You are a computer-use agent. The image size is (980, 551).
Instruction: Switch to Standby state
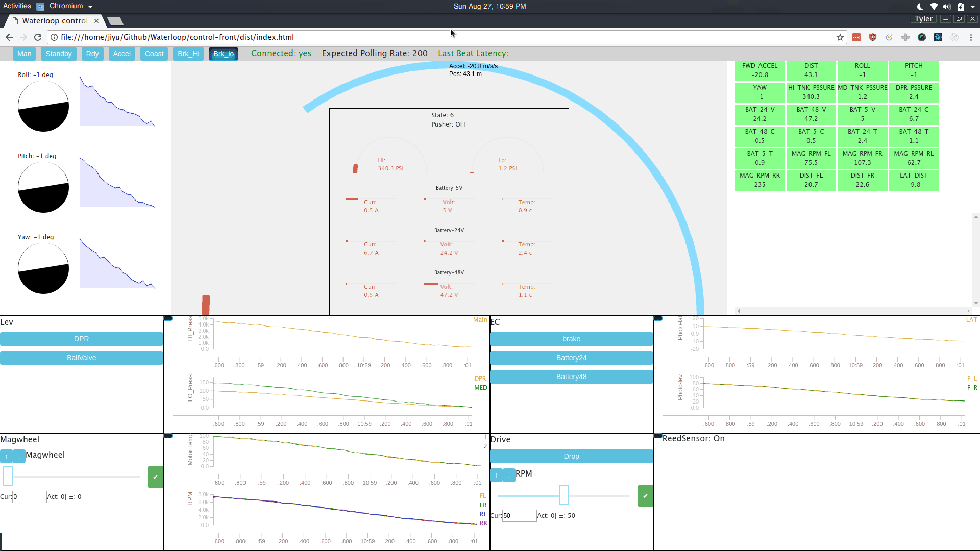[58, 54]
